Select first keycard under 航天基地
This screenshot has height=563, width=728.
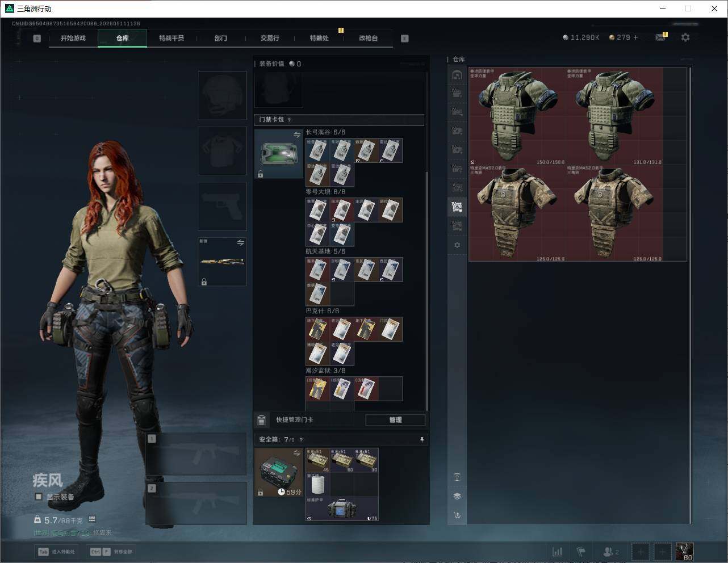click(x=318, y=270)
